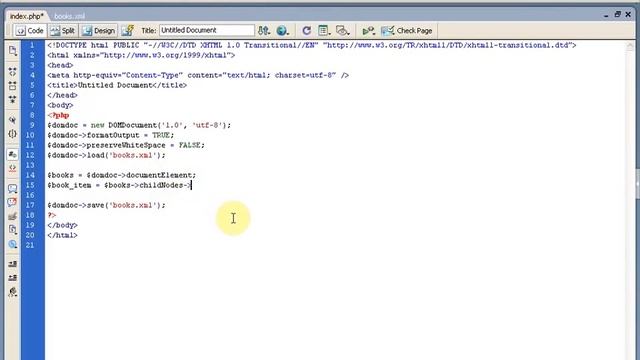Viewport: 640px width, 360px height.
Task: Click line number 17 in gutter
Action: pyautogui.click(x=30, y=205)
